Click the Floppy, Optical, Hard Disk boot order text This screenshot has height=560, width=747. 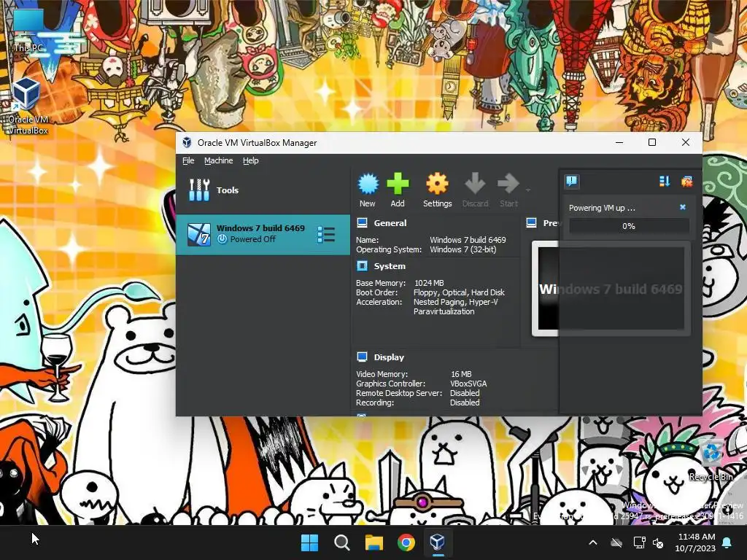click(459, 292)
